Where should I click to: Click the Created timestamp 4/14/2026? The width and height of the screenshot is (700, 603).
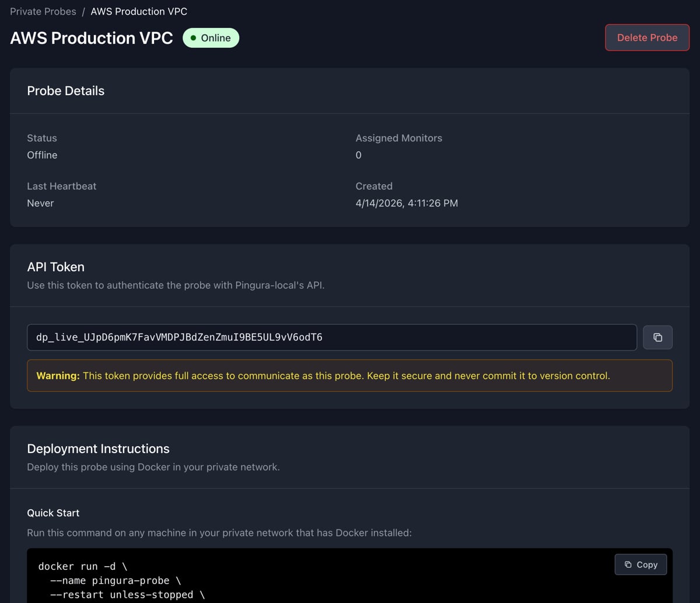[407, 203]
